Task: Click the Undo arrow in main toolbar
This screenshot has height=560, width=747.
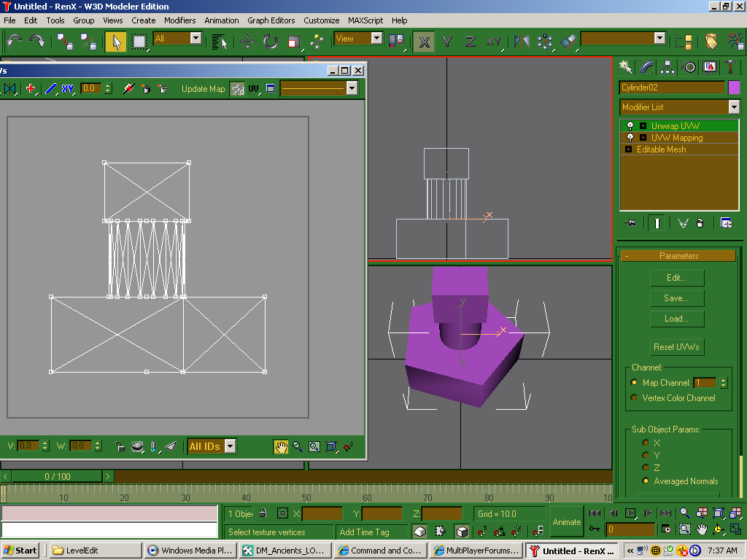Action: 15,42
